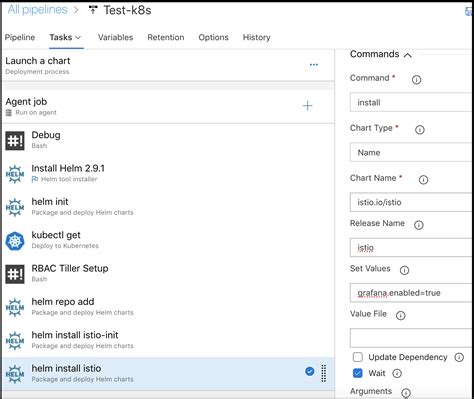This screenshot has width=474, height=399.
Task: Click the empty Value File field
Action: click(x=411, y=338)
